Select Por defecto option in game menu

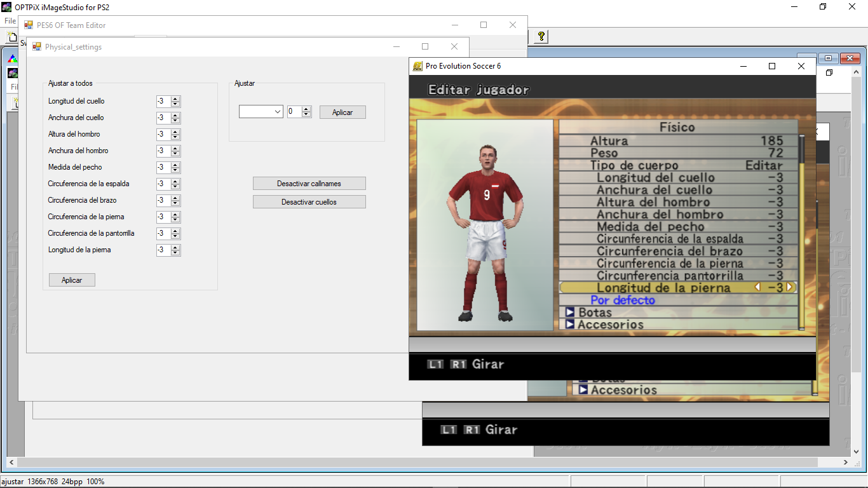623,300
